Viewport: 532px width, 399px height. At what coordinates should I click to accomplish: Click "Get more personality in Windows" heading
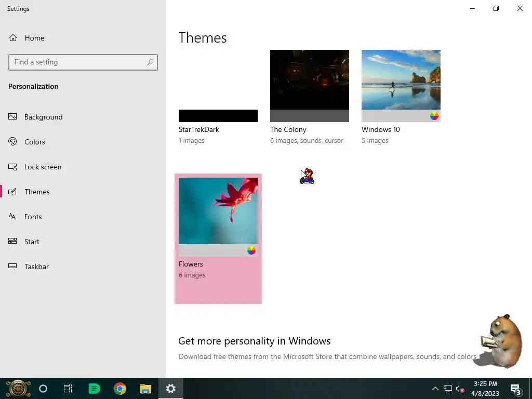pos(255,341)
